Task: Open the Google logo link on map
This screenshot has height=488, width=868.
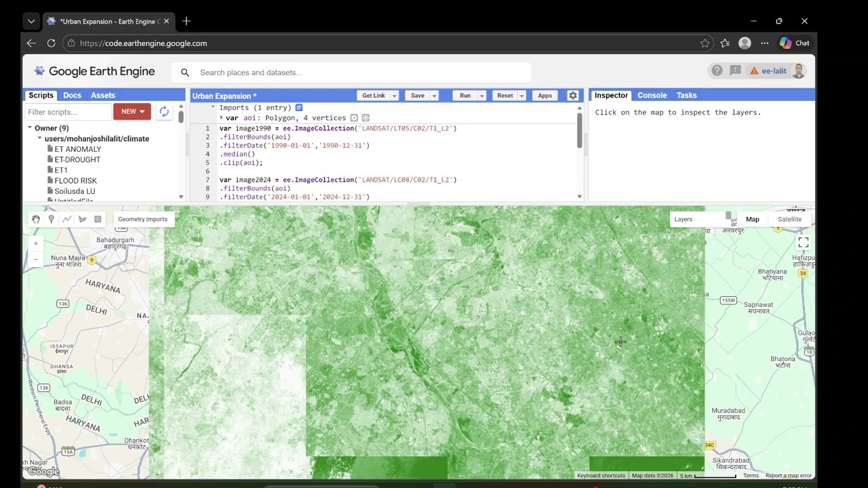Action: (x=43, y=472)
